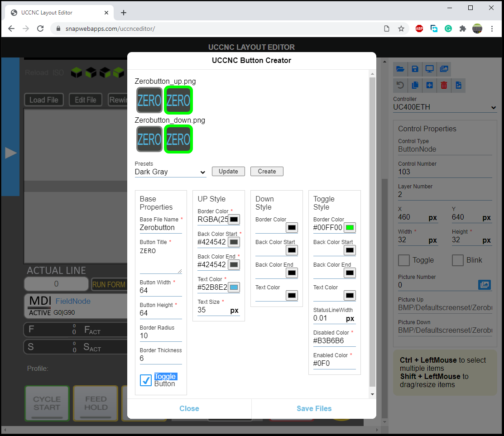Open the Toggle Style Text Color swatch
Image resolution: width=504 pixels, height=436 pixels.
(350, 296)
